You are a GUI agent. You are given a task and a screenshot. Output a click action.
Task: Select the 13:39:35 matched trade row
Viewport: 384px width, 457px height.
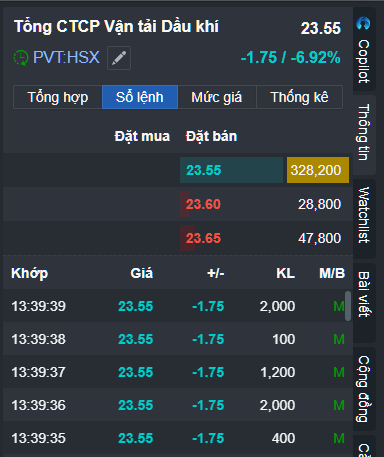pyautogui.click(x=178, y=438)
